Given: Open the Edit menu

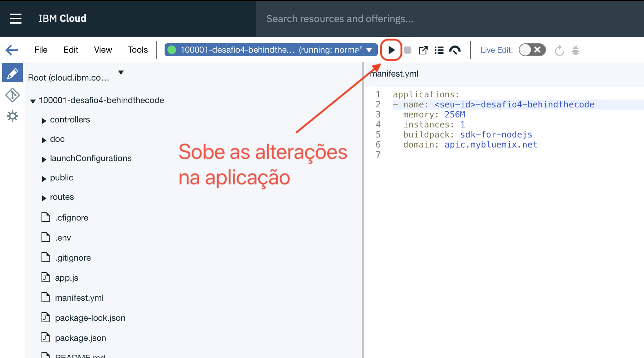Looking at the screenshot, I should click(x=71, y=50).
